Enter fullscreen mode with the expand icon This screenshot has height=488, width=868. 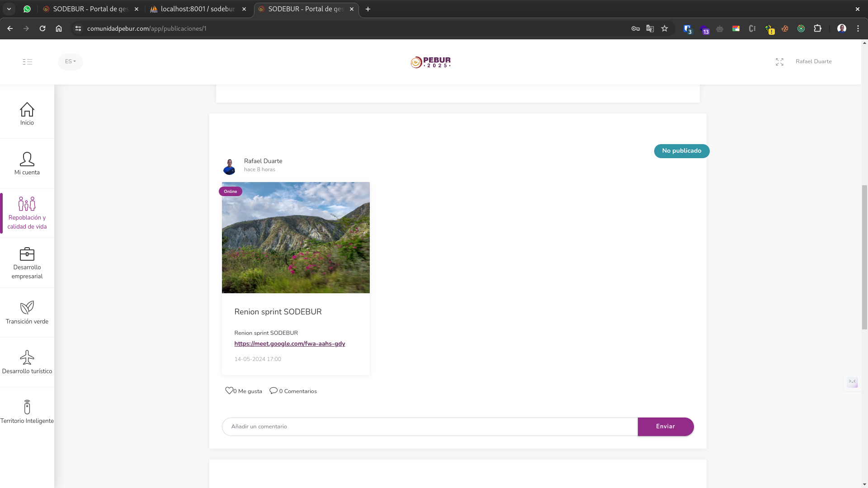point(779,62)
